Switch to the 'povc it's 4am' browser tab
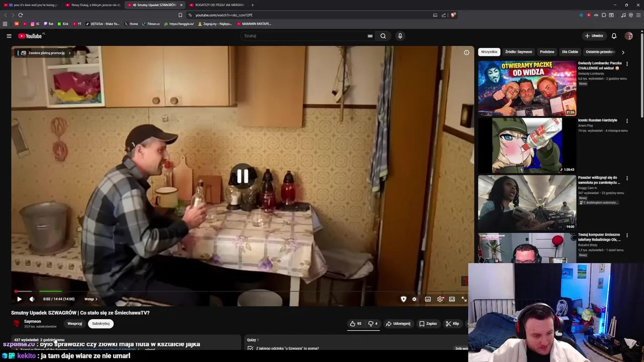This screenshot has height=362, width=644. point(30,5)
